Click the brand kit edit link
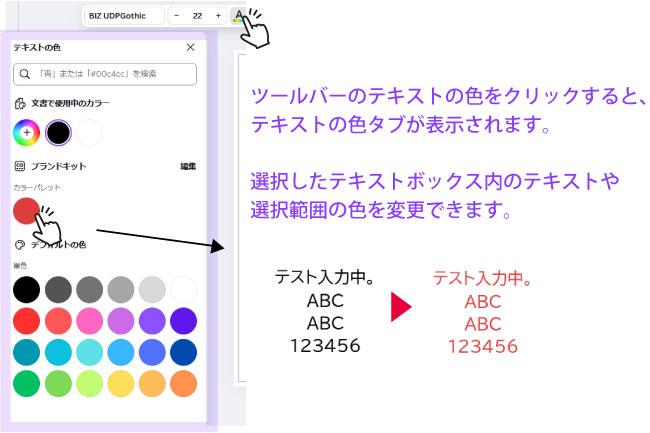The width and height of the screenshot is (650, 433). tap(188, 166)
